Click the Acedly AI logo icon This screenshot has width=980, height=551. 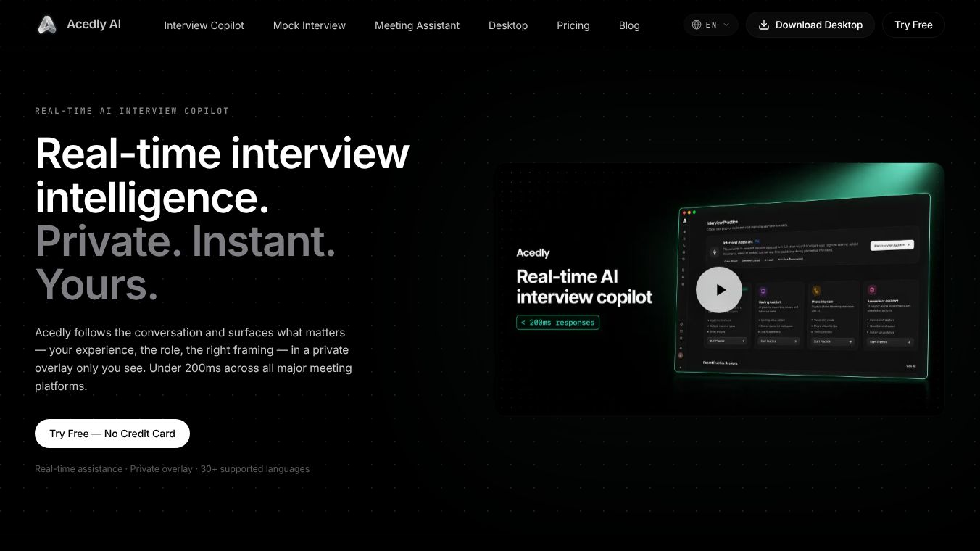click(47, 25)
